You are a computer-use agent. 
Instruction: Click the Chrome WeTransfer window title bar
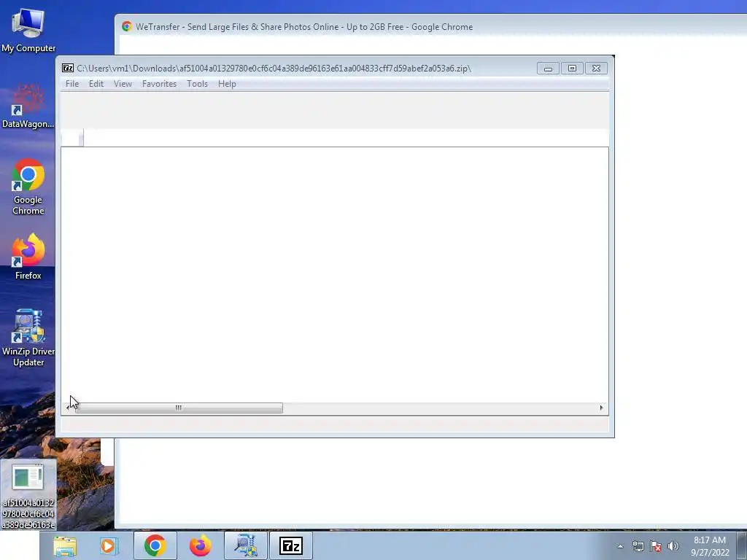[x=430, y=27]
